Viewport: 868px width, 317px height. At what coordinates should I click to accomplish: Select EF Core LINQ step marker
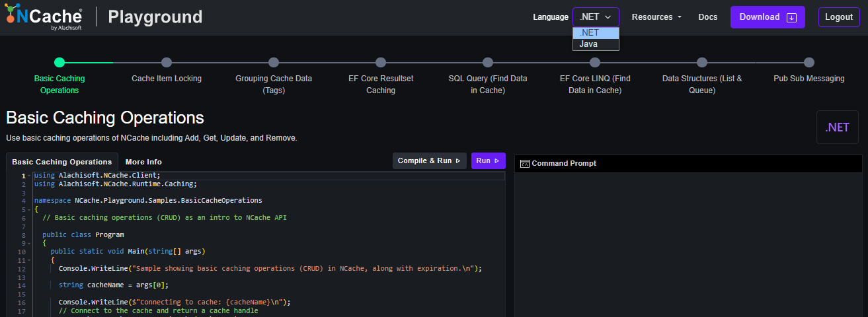tap(595, 63)
